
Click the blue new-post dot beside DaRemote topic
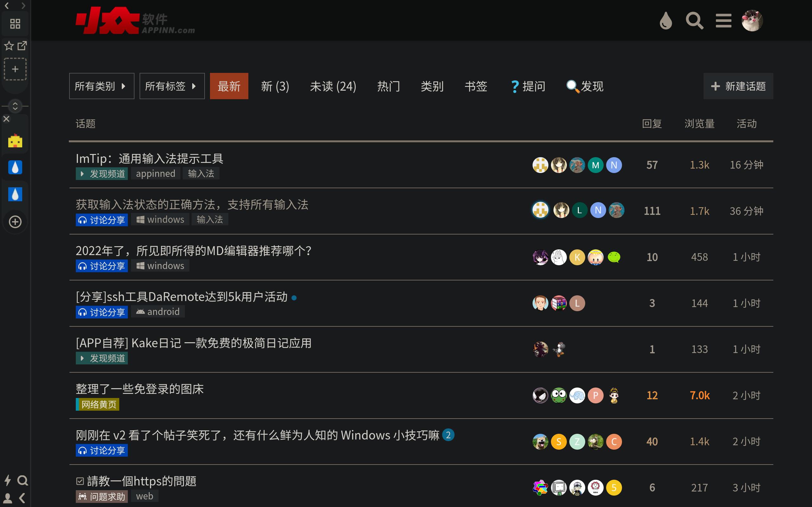(294, 298)
